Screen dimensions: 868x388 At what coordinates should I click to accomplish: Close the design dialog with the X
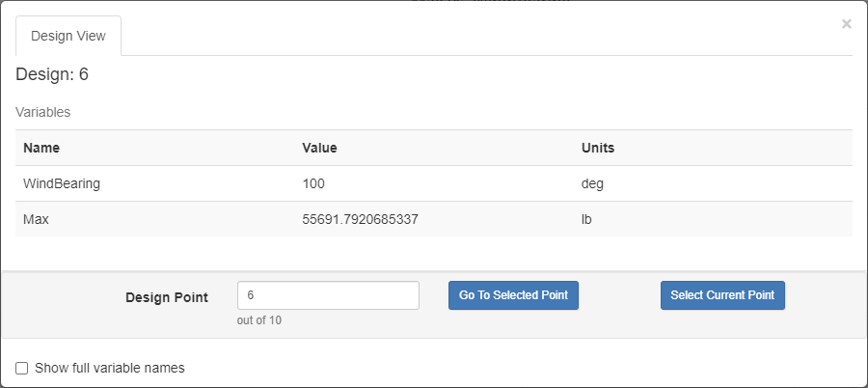[x=846, y=24]
